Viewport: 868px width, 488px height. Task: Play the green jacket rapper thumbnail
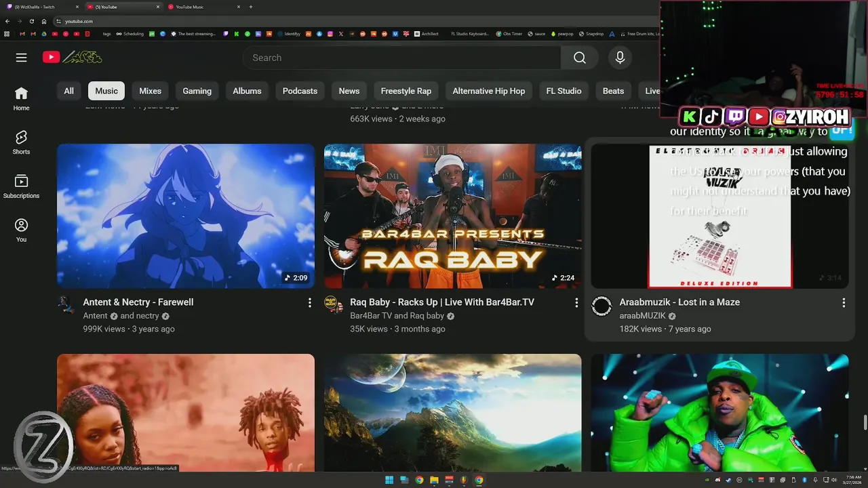click(719, 412)
